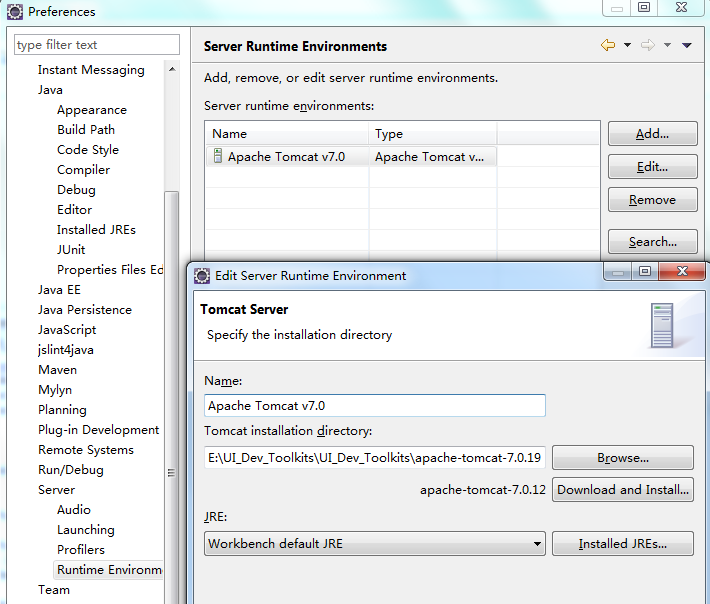Open Java Code Style preferences
710x604 pixels.
point(88,150)
